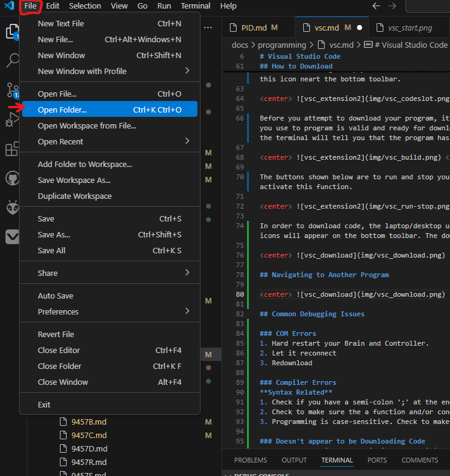Open the PlatformIO alien icon
Viewport: 450px width, 476px height.
[12, 207]
